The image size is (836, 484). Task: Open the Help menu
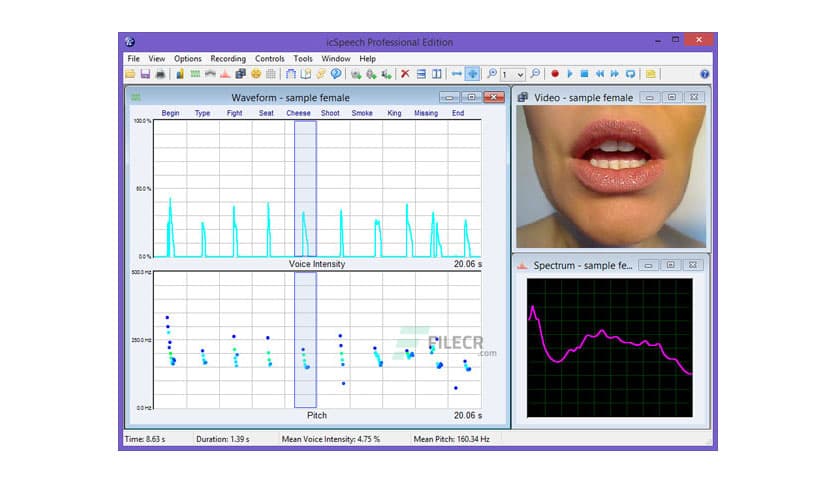pyautogui.click(x=367, y=59)
